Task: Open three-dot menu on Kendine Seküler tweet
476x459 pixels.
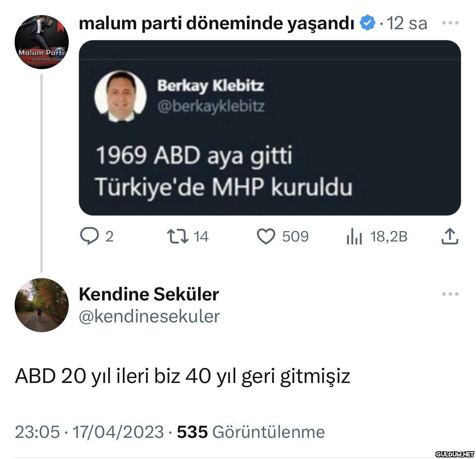Action: (450, 294)
